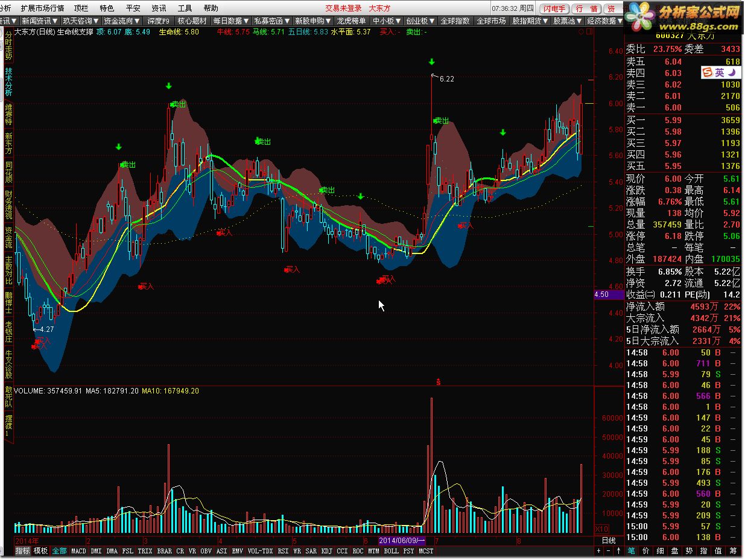The height and width of the screenshot is (560, 745).
Task: Open the 特色 menu
Action: pos(107,8)
